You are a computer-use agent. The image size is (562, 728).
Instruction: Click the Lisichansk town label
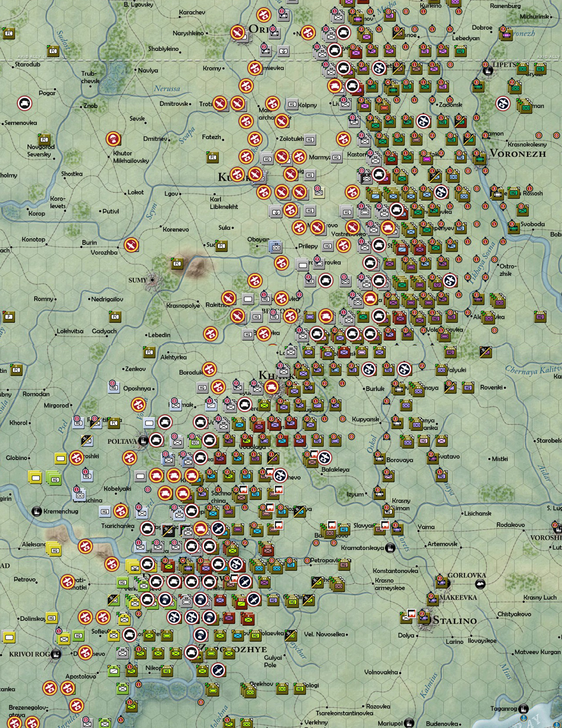coord(478,513)
